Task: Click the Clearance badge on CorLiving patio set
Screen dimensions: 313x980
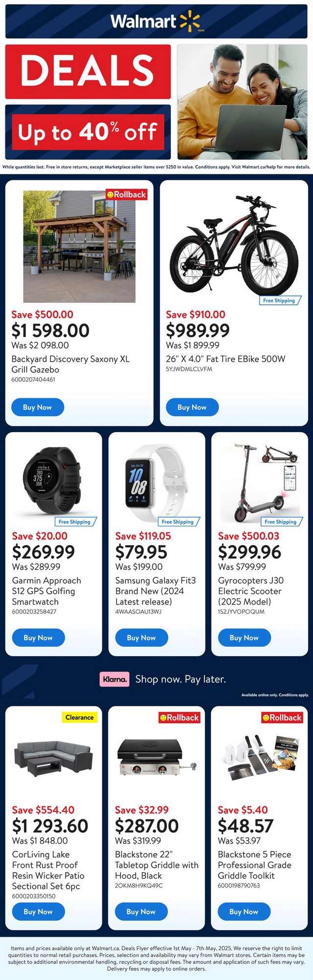Action: 79,717
